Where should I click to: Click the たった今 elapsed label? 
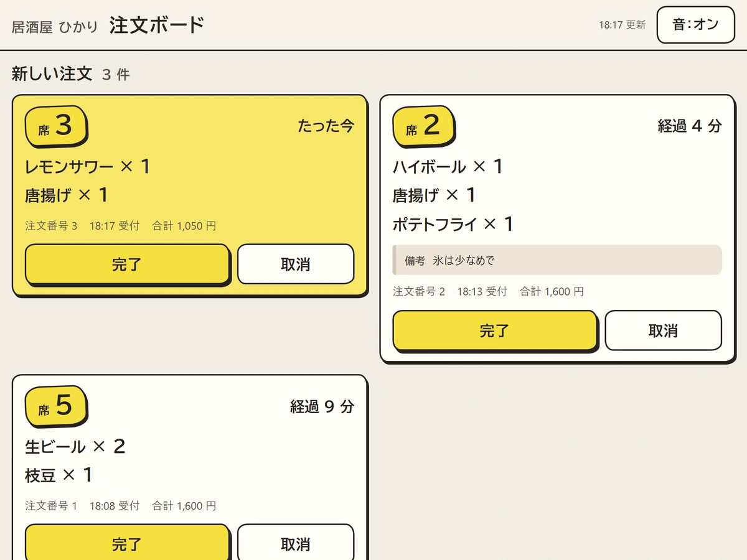tap(326, 126)
